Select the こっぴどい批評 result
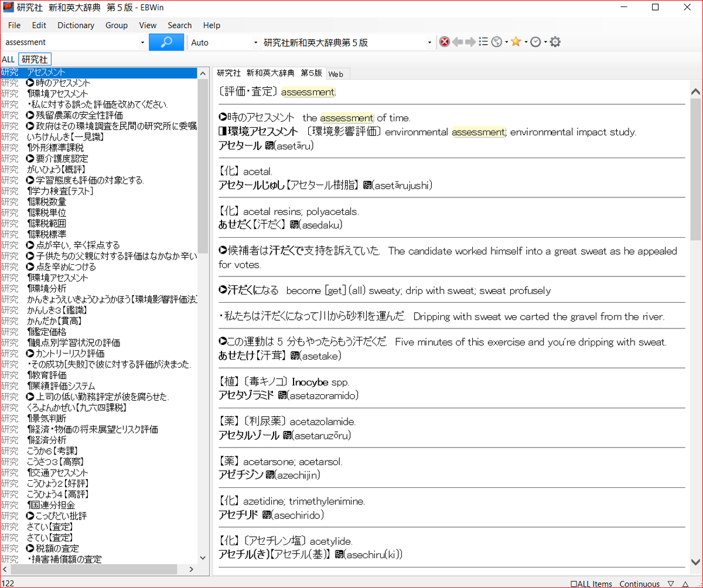 98,516
